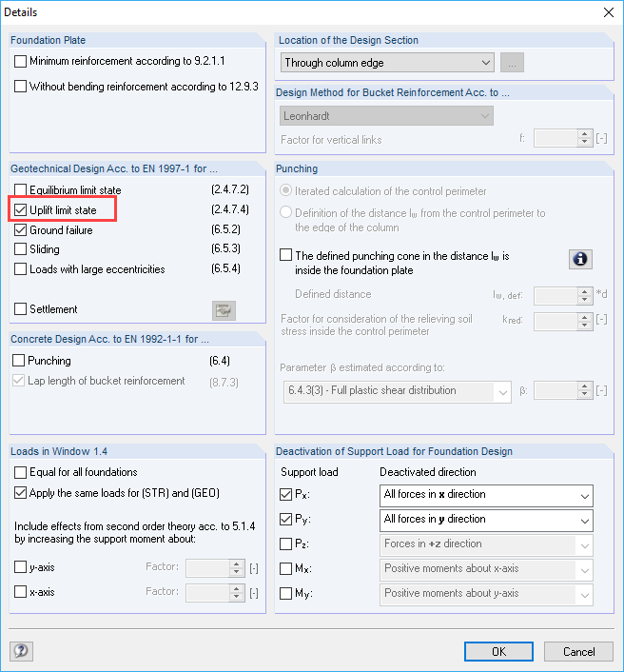Check Loads with large eccentricities
This screenshot has height=672, width=624.
click(20, 269)
